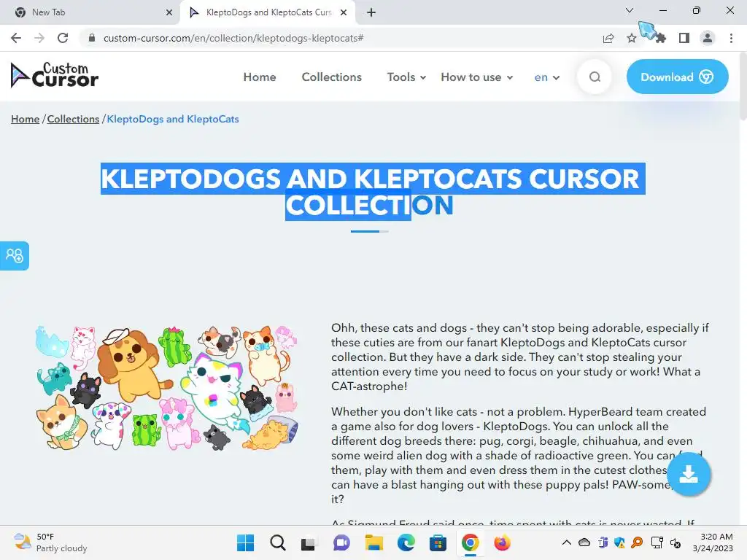Click the lock icon for site info
Viewport: 747px width, 560px height.
click(92, 38)
